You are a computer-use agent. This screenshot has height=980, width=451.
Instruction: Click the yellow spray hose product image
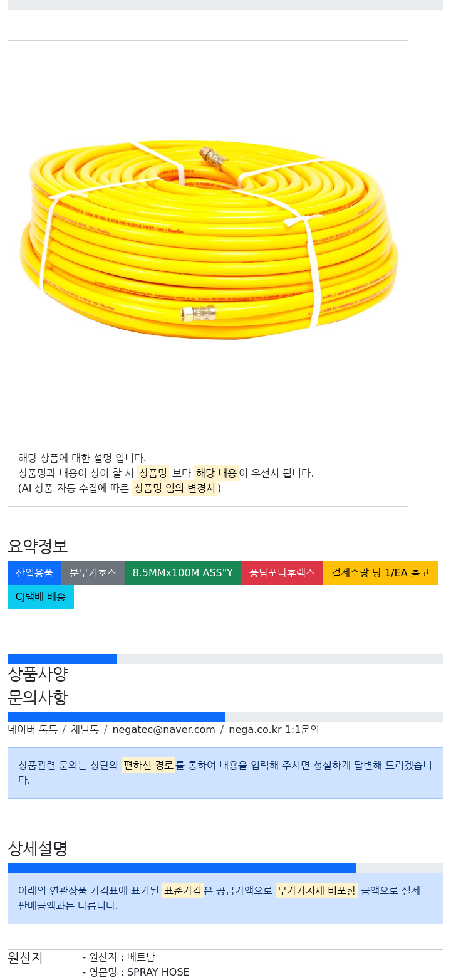208,241
